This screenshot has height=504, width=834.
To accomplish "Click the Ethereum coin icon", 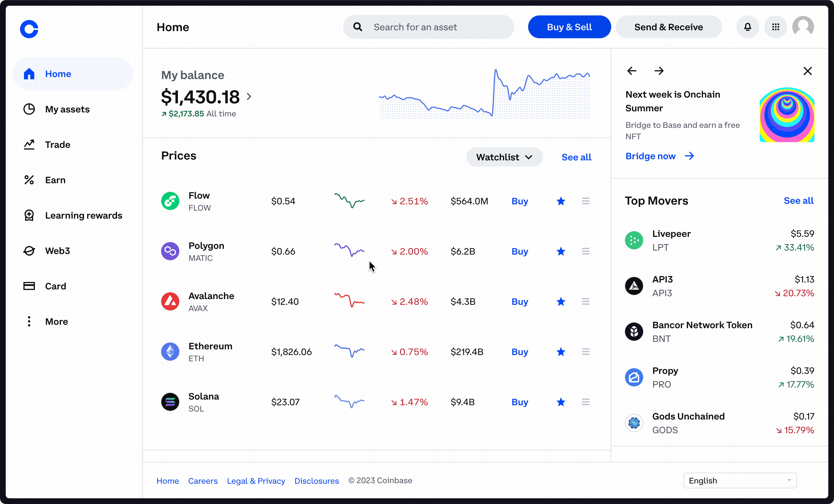I will tap(170, 352).
